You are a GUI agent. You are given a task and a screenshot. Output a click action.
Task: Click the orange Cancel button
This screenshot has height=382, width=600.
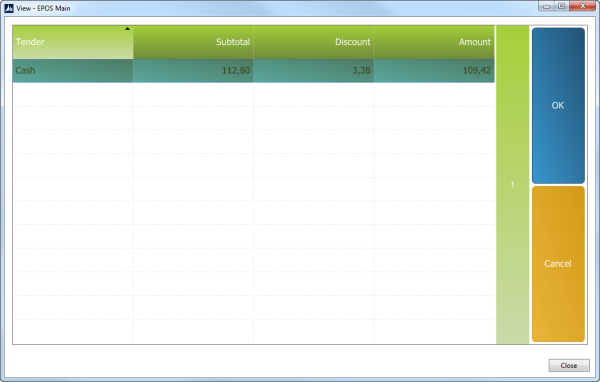click(x=558, y=264)
